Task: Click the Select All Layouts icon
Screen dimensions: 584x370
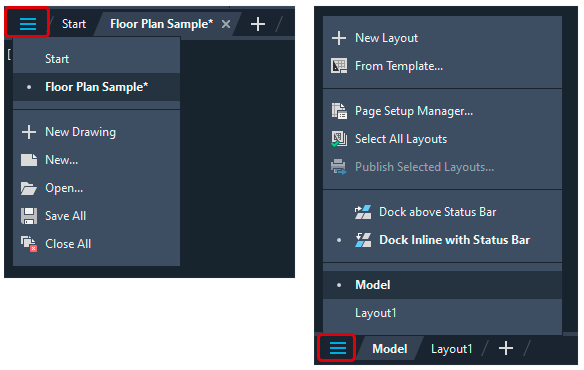Action: (339, 139)
